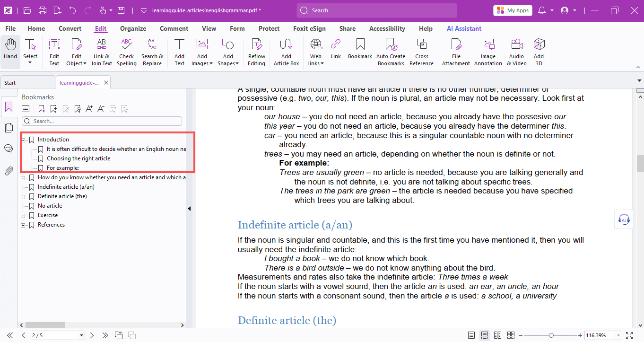The width and height of the screenshot is (644, 342).
Task: Expand the 'How do you know' bookmark
Action: (23, 177)
